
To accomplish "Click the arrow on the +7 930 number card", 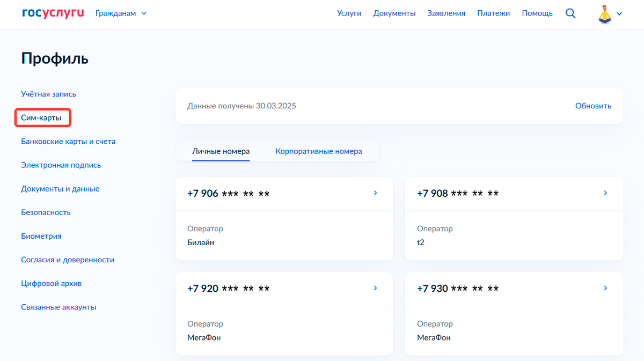I will [605, 288].
